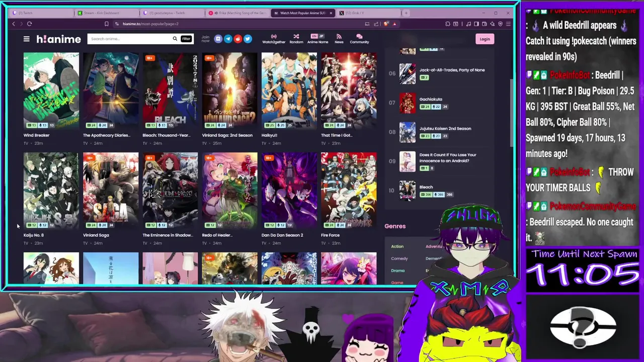644x362 pixels.
Task: Open the Wind Breaker poster
Action: click(51, 90)
